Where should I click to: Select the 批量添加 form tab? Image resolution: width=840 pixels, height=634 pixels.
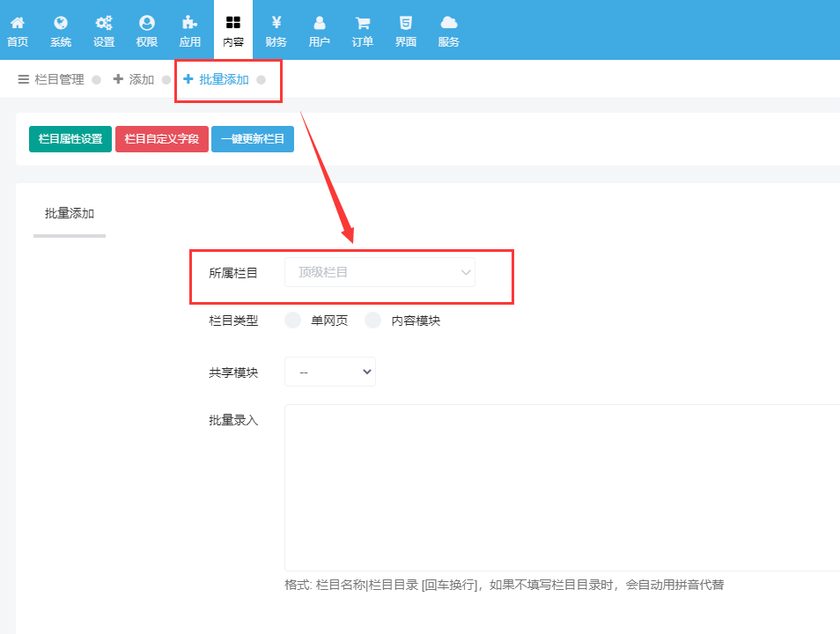pos(70,213)
